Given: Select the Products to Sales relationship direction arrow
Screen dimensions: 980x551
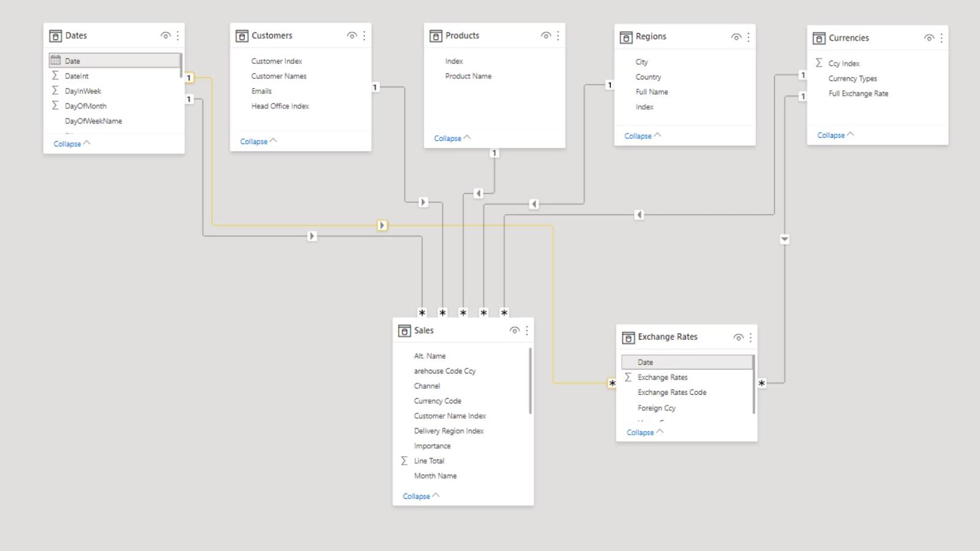Looking at the screenshot, I should (478, 193).
